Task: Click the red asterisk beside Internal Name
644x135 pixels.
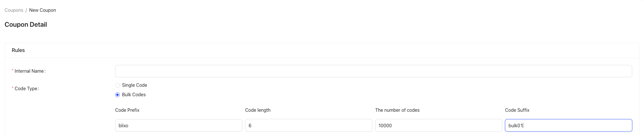Action: (x=13, y=71)
